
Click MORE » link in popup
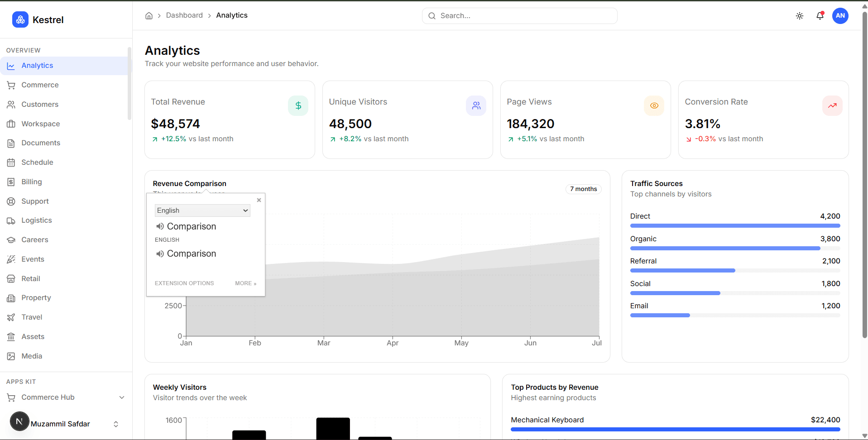245,283
